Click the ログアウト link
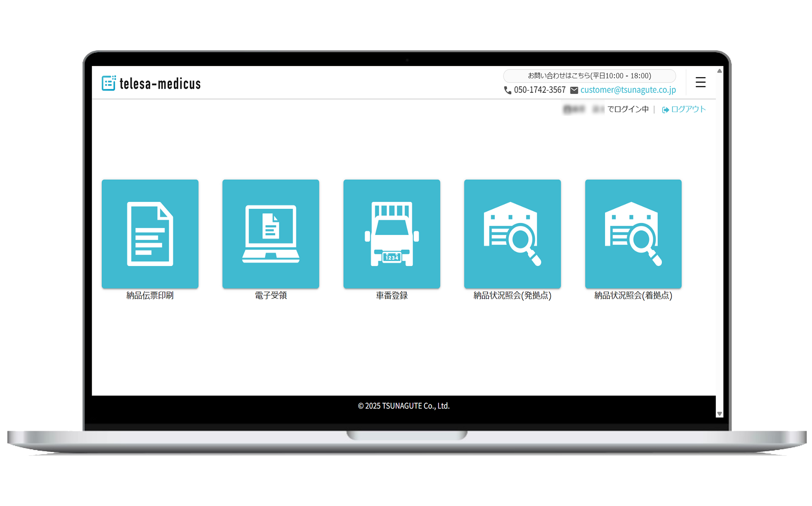This screenshot has width=812, height=506. pos(688,109)
